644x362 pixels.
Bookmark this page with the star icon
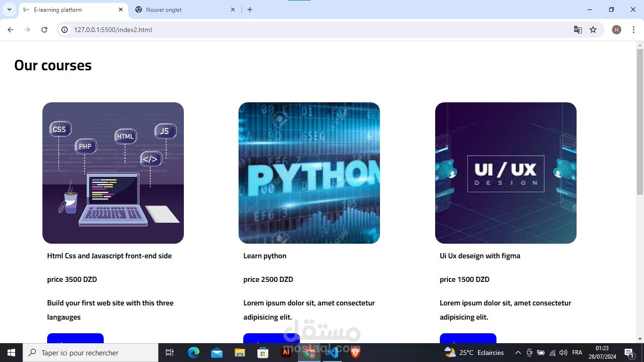click(593, 30)
